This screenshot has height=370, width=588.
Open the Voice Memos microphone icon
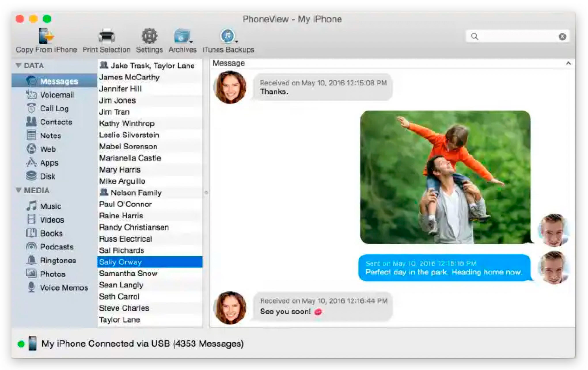tap(31, 287)
